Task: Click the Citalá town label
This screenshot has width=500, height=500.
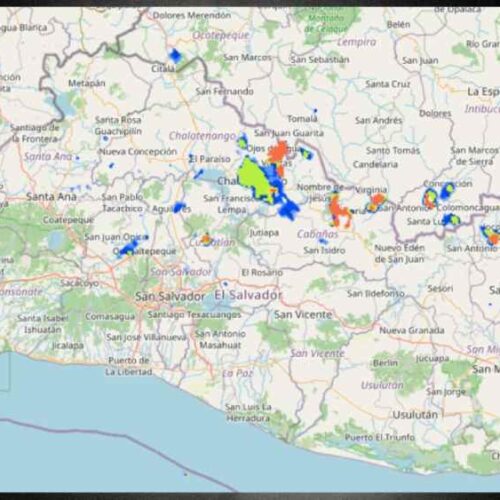Action: tap(163, 69)
